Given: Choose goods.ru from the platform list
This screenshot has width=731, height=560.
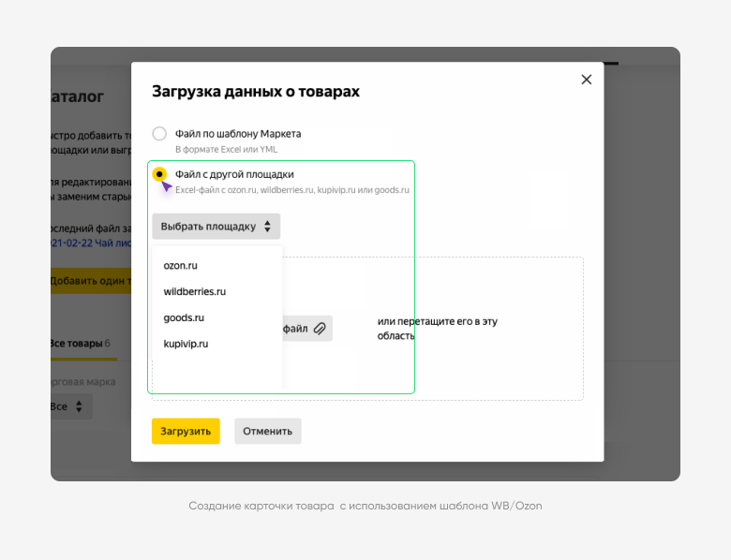Looking at the screenshot, I should tap(184, 317).
